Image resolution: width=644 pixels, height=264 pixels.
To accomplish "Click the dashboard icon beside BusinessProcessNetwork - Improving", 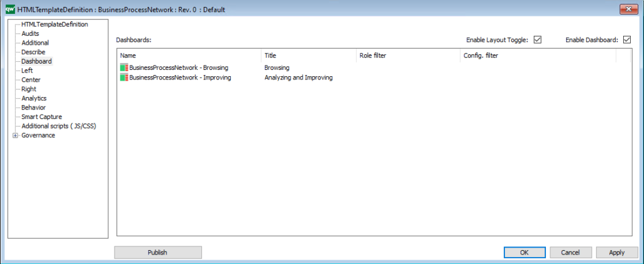I will coord(124,77).
